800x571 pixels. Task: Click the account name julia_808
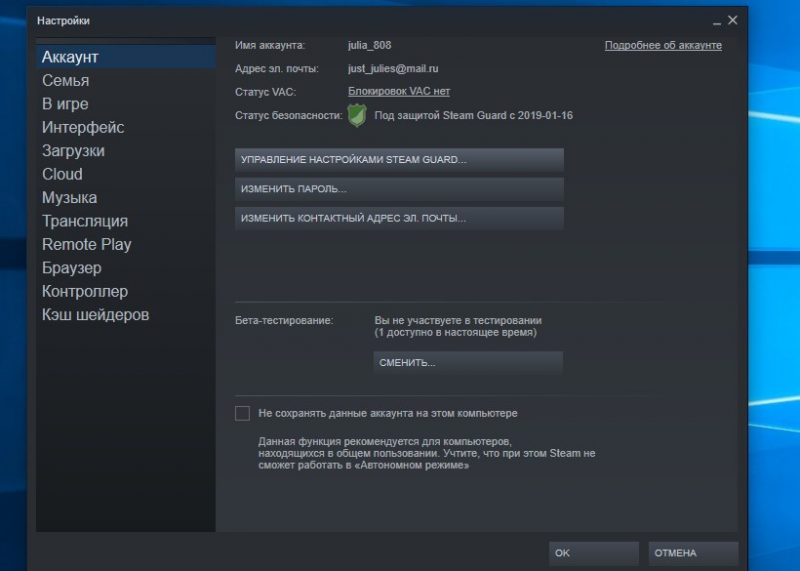[x=369, y=45]
